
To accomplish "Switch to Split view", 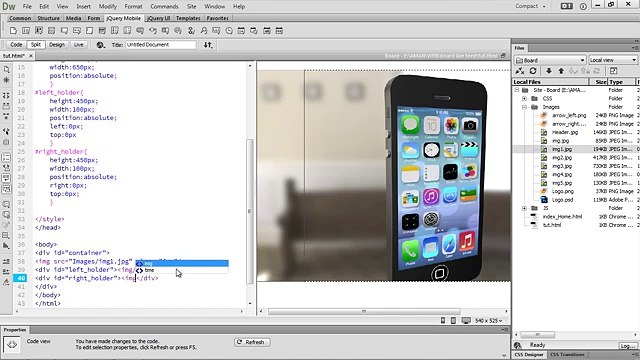I will 36,45.
